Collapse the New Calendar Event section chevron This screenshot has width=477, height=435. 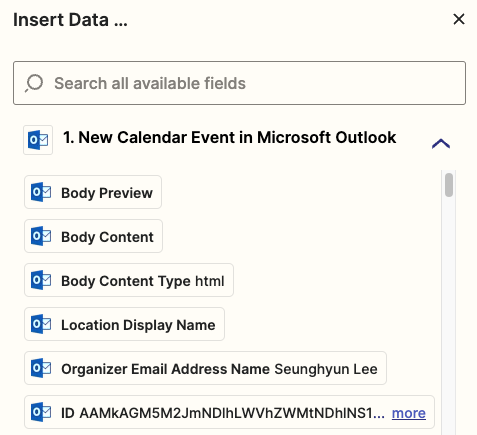[441, 144]
